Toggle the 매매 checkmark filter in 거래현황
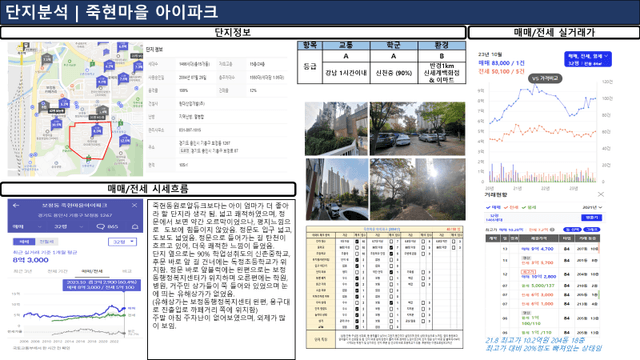This screenshot has width=640, height=360. tap(493, 207)
